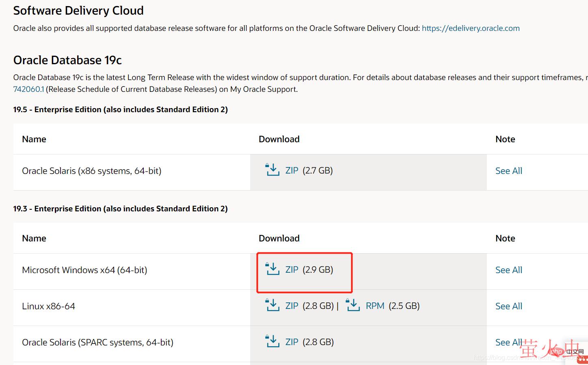Open the 742060.1 support note link

pos(28,89)
